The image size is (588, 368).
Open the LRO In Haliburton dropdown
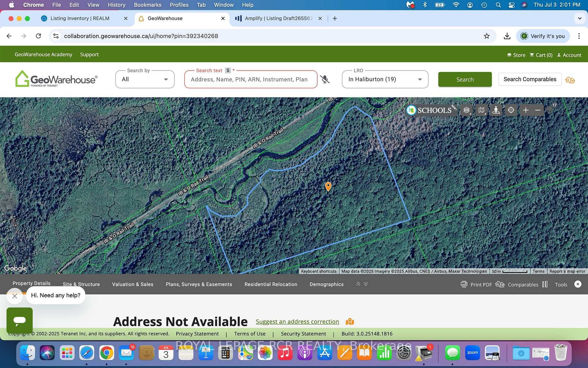pos(385,79)
